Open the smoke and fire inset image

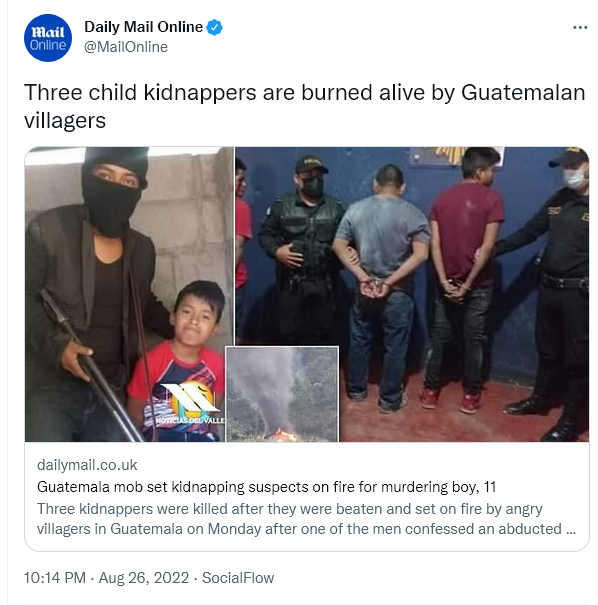[x=282, y=394]
